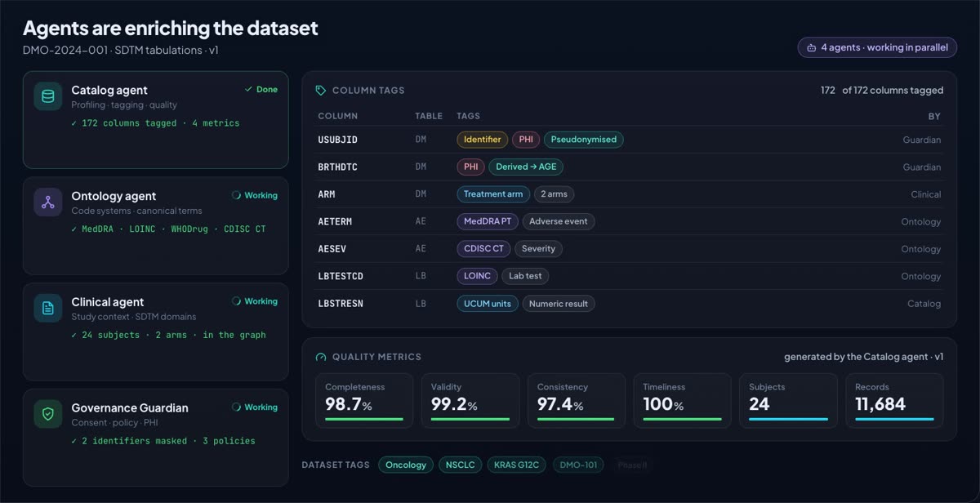Click the 2 arms tag
Viewport: 980px width, 503px height.
pyautogui.click(x=554, y=194)
